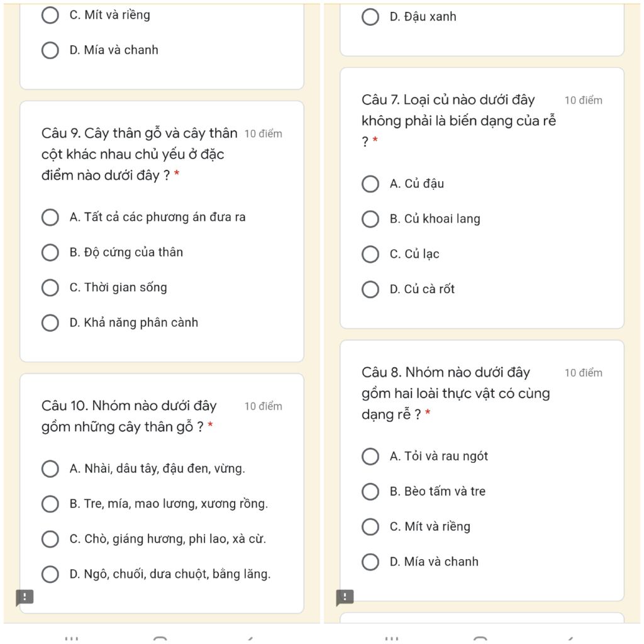Choose "C. Mít và riềng" under Câu 8
This screenshot has height=644, width=644.
[x=371, y=527]
